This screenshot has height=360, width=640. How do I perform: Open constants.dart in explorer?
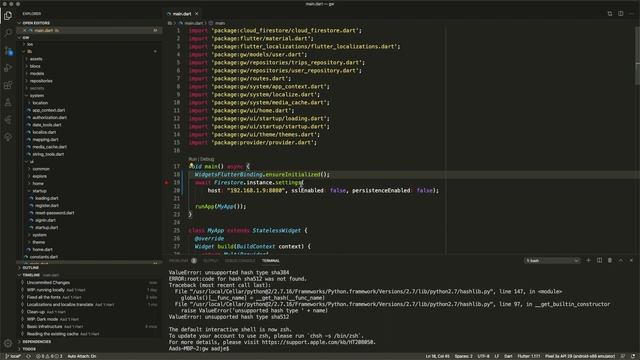coord(44,257)
